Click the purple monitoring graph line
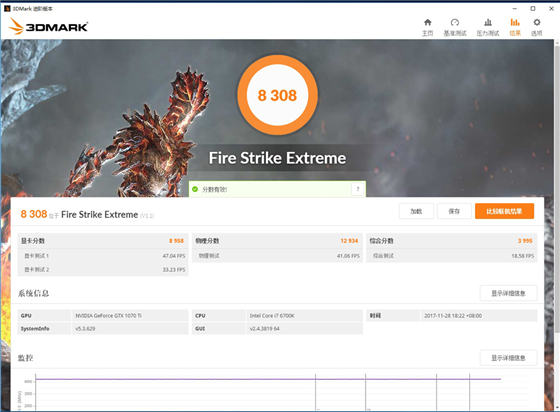Screen dimensions: 560x412 [x=268, y=379]
